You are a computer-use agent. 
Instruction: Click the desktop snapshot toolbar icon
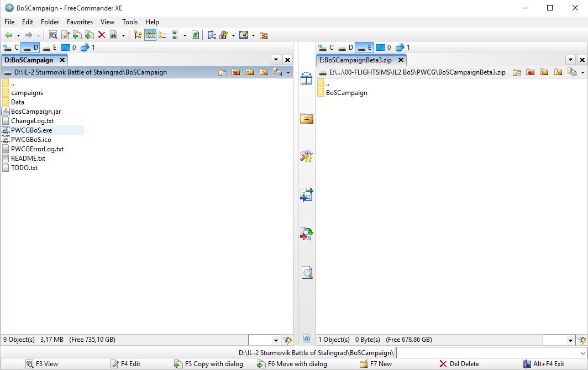tap(212, 35)
